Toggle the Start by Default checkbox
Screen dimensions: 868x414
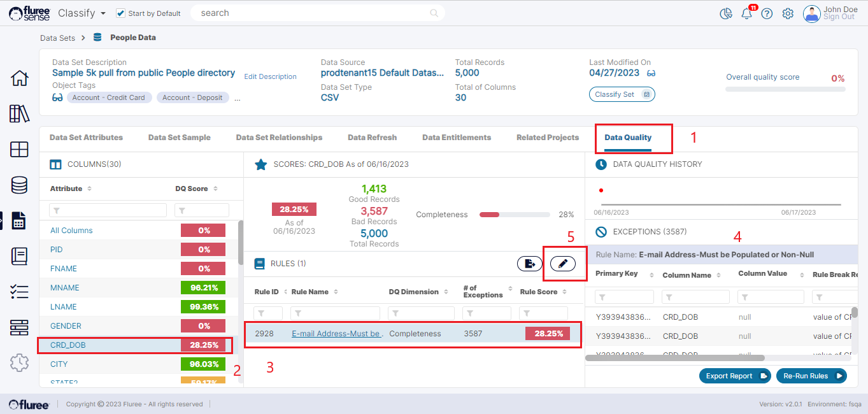click(x=120, y=13)
